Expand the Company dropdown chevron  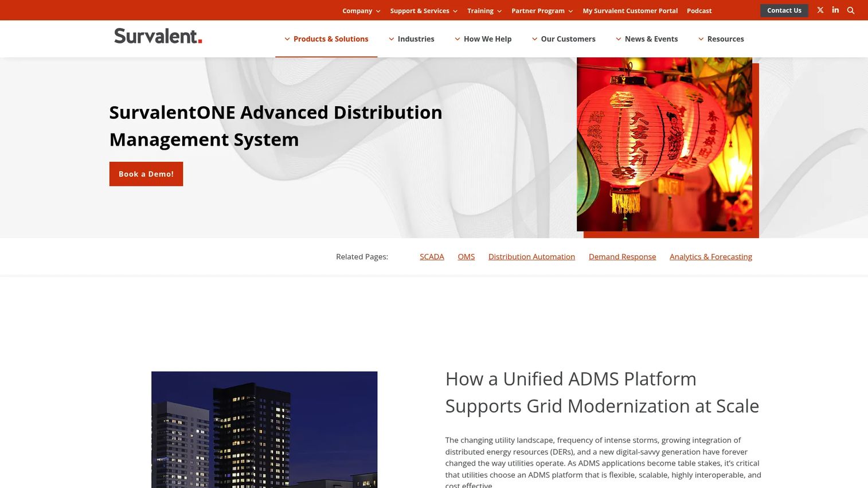[378, 11]
